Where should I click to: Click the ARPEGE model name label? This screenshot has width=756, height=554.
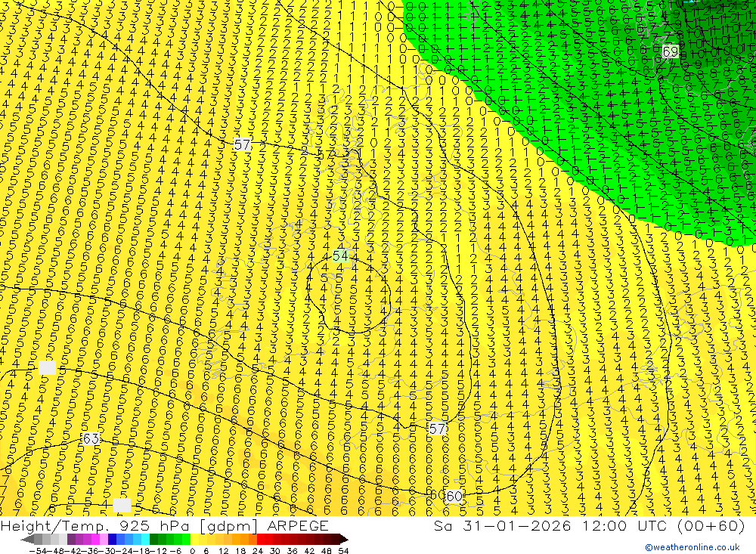pyautogui.click(x=297, y=525)
